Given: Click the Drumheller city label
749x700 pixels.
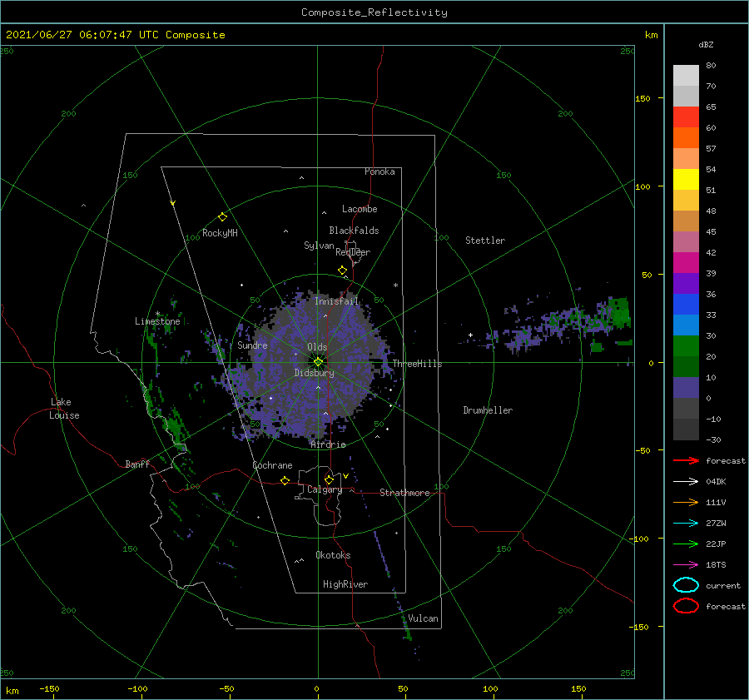Looking at the screenshot, I should coord(488,410).
